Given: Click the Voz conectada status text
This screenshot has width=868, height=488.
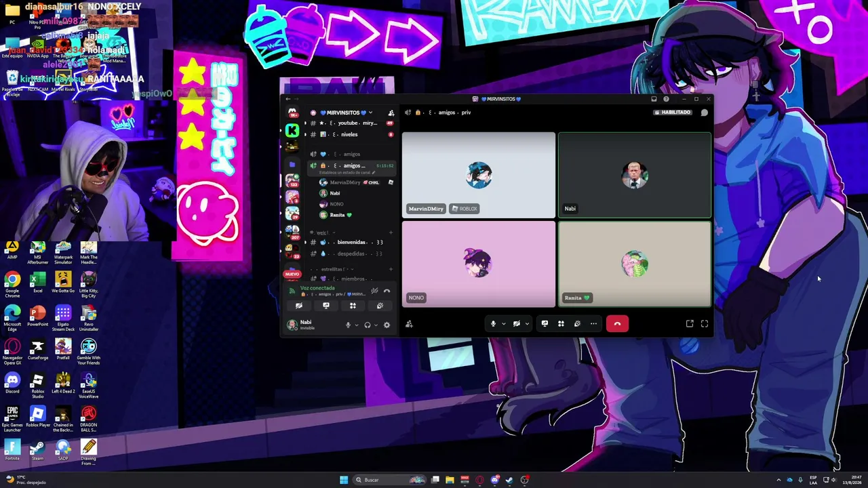Looking at the screenshot, I should point(317,288).
